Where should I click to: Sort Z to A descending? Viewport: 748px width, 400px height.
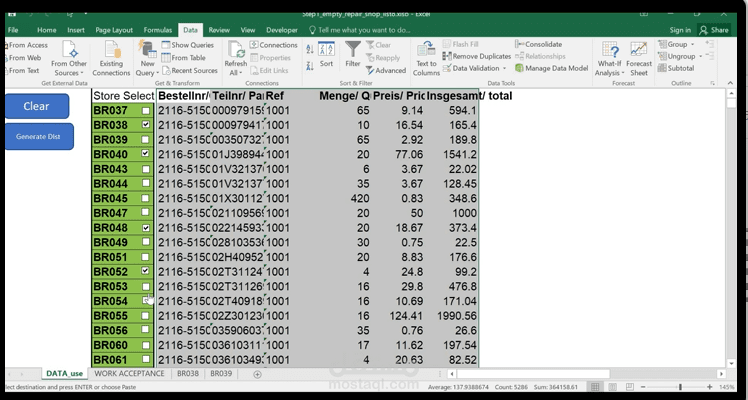click(310, 66)
